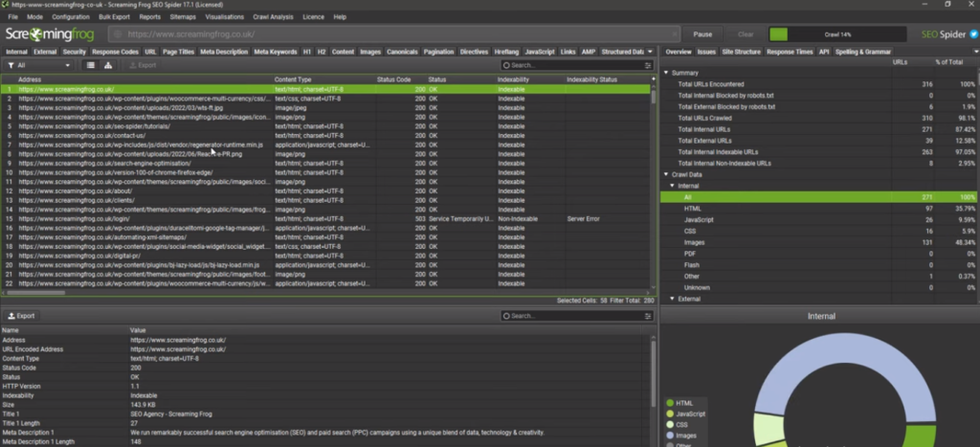The image size is (980, 447).
Task: Select the Canonicals tab
Action: pos(401,52)
